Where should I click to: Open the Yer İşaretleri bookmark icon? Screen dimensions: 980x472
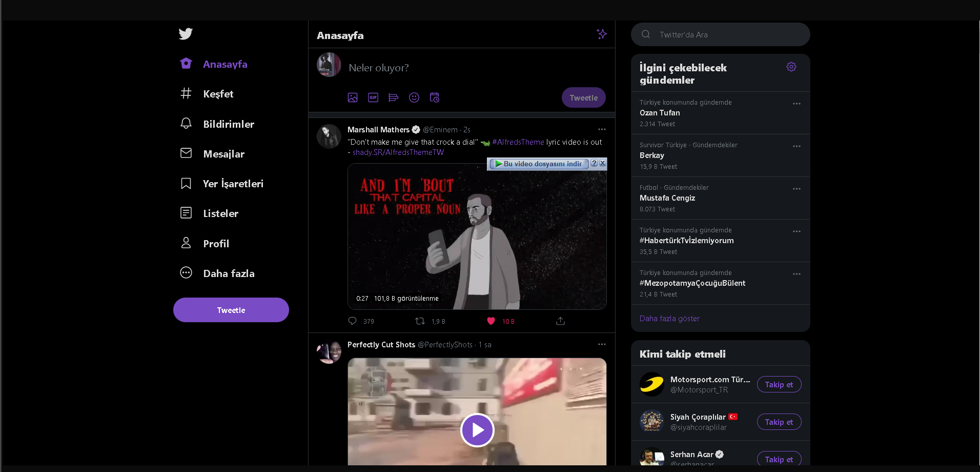click(x=186, y=184)
